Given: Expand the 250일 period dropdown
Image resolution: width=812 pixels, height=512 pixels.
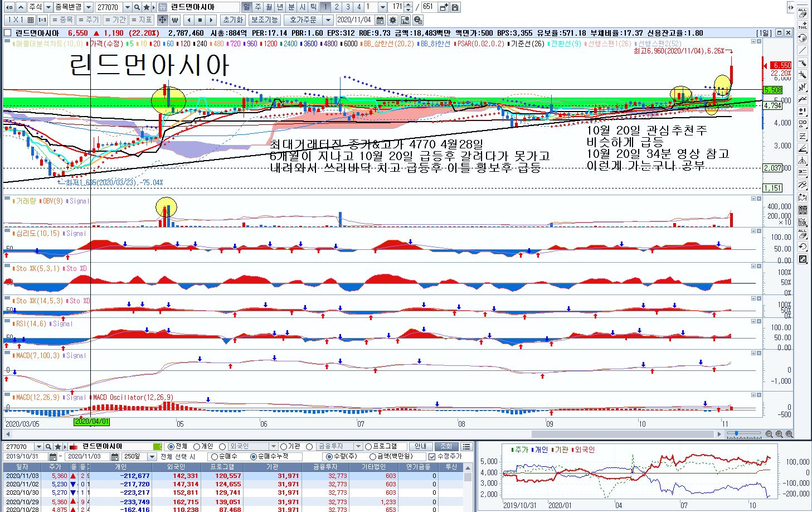Looking at the screenshot, I should tap(152, 457).
